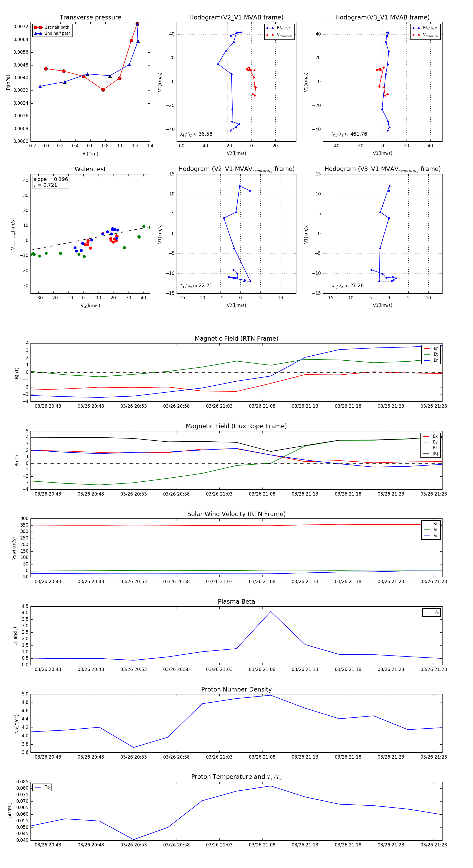The image size is (473, 868).
Task: Click the 'Plasma Beta' plot title
Action: (x=236, y=602)
